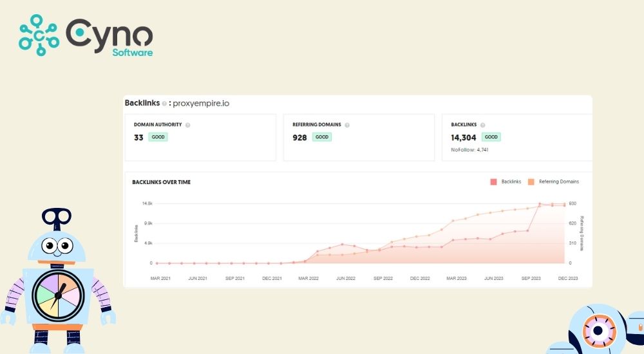Open the proxyempire.io domain link
The height and width of the screenshot is (354, 644).
(201, 103)
